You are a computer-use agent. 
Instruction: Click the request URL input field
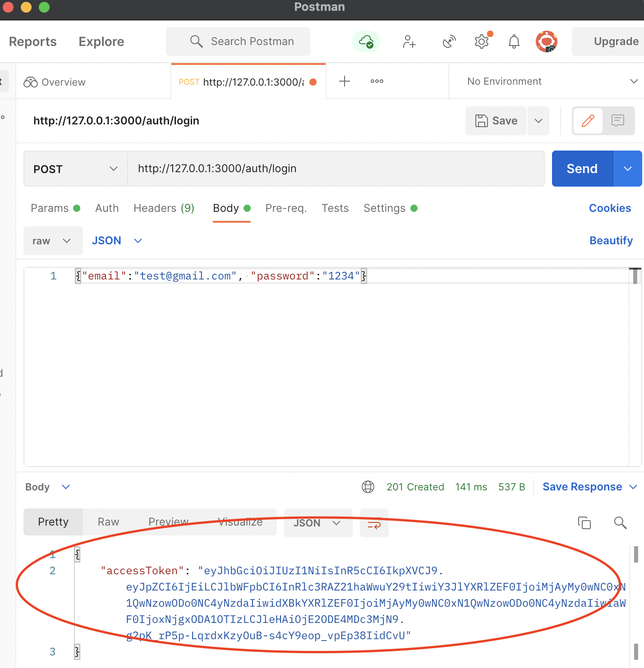click(x=336, y=169)
